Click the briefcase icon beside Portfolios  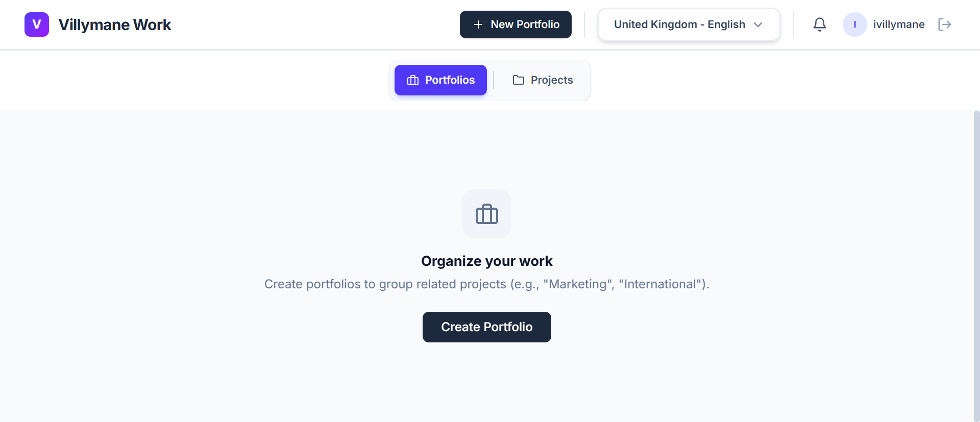pyautogui.click(x=412, y=80)
